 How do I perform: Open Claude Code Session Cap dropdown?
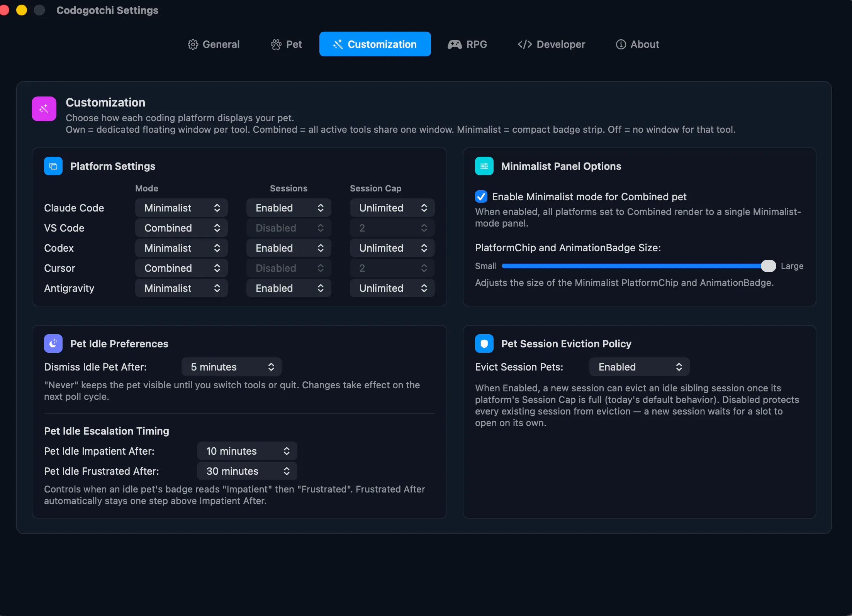click(x=392, y=208)
